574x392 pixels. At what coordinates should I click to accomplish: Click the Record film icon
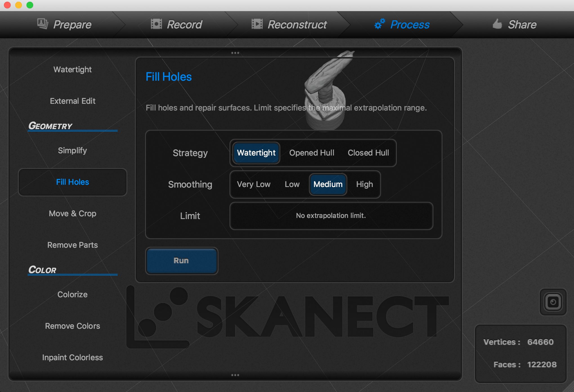156,24
